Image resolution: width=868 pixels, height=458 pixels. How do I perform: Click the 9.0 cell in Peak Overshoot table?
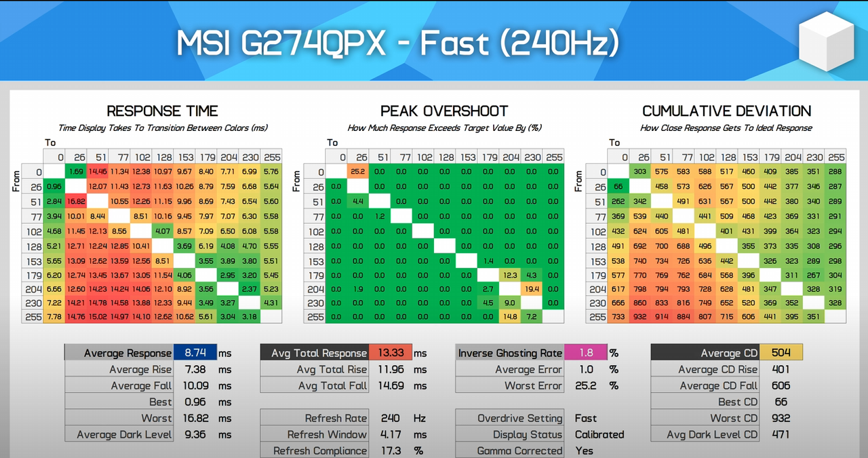pyautogui.click(x=510, y=302)
